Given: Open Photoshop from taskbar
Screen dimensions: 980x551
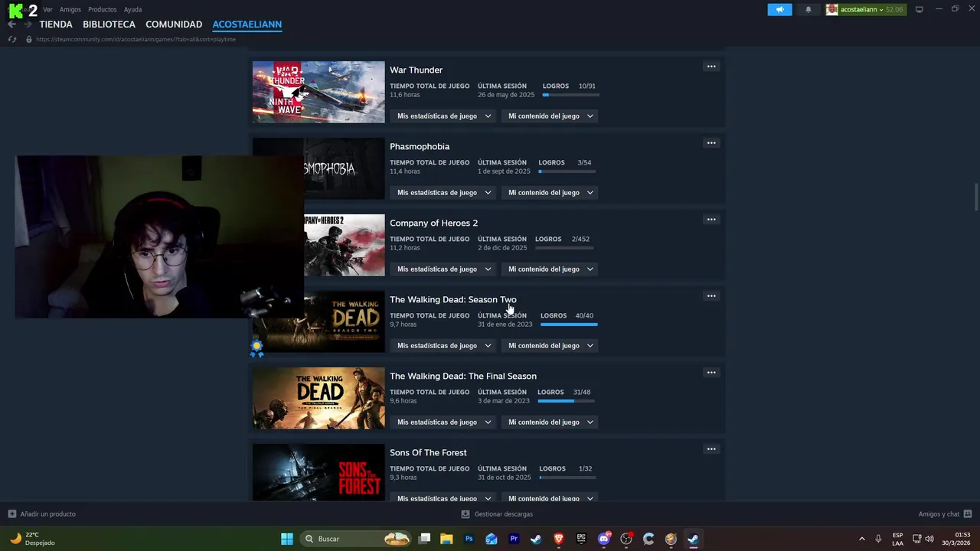Looking at the screenshot, I should (x=469, y=539).
